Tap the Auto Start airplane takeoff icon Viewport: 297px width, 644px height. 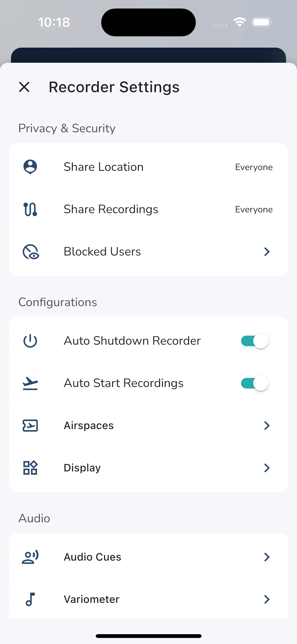30,383
